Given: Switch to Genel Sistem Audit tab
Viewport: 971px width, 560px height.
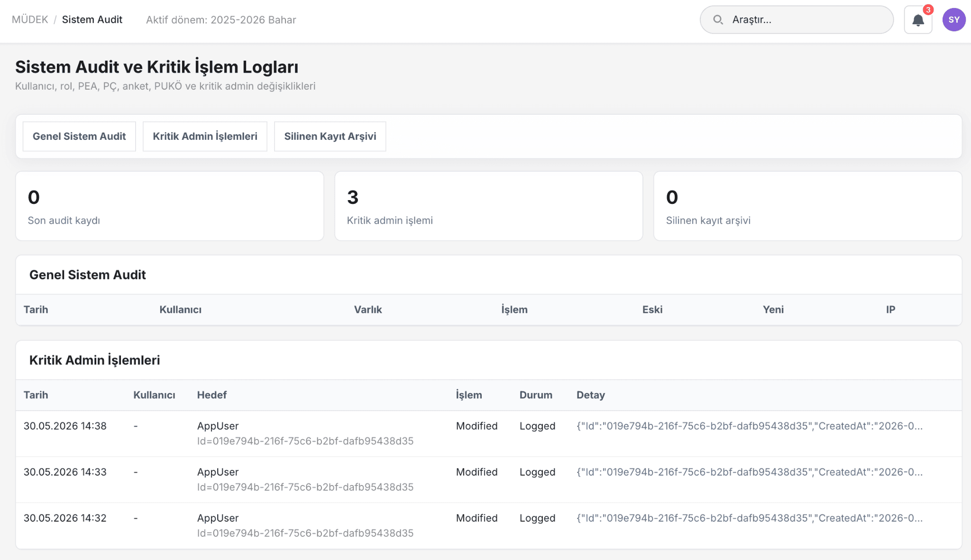Looking at the screenshot, I should point(79,137).
